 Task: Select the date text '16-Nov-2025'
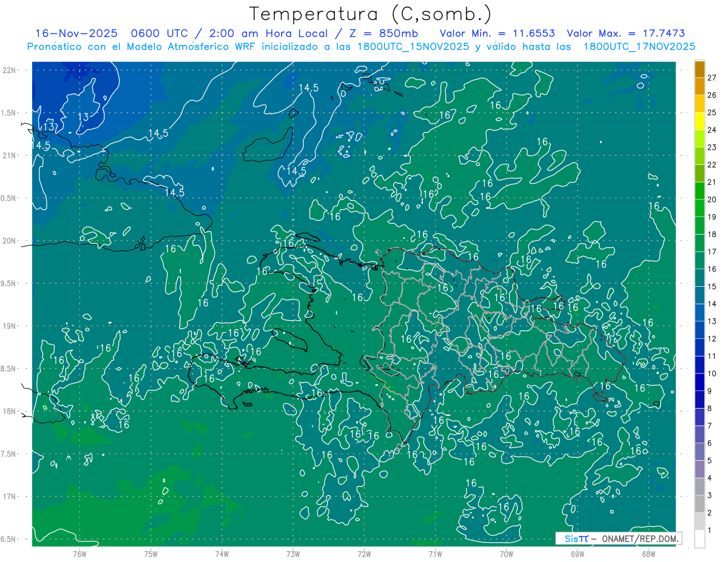[78, 33]
